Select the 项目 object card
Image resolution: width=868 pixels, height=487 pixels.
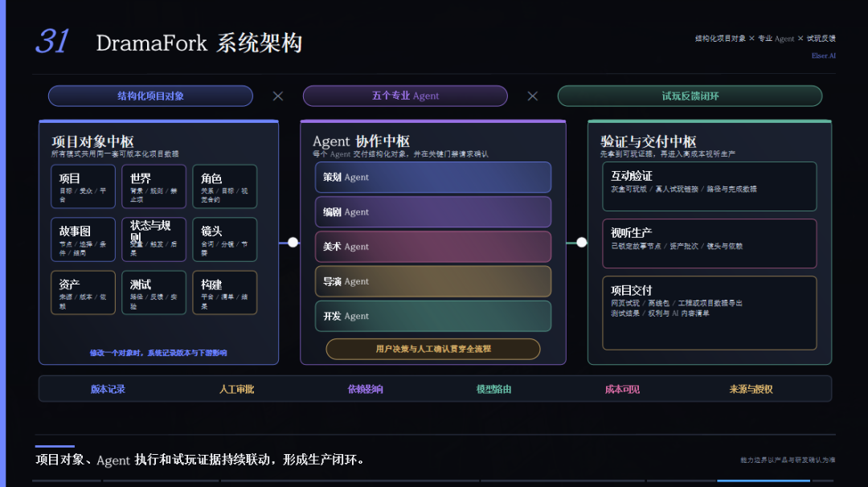point(83,186)
